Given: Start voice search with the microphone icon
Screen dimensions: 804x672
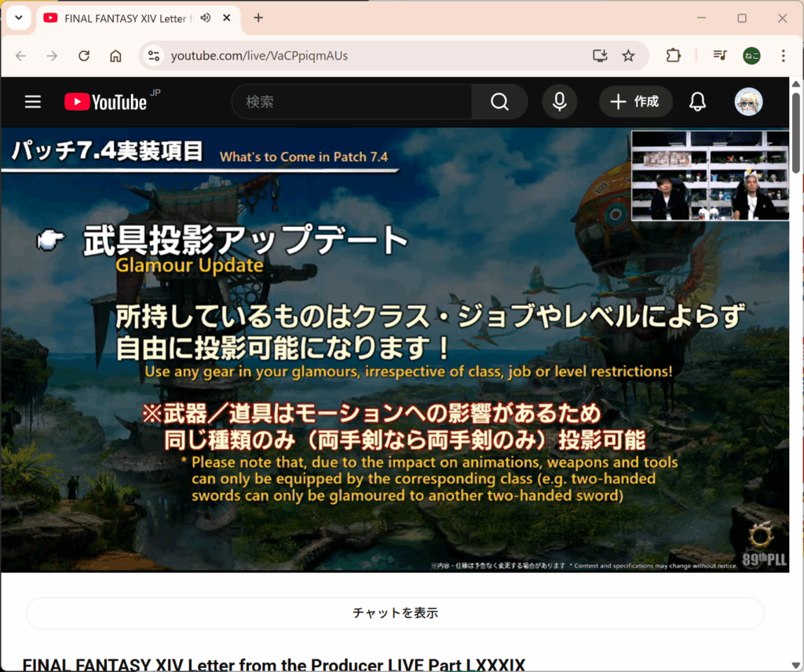Looking at the screenshot, I should 559,102.
